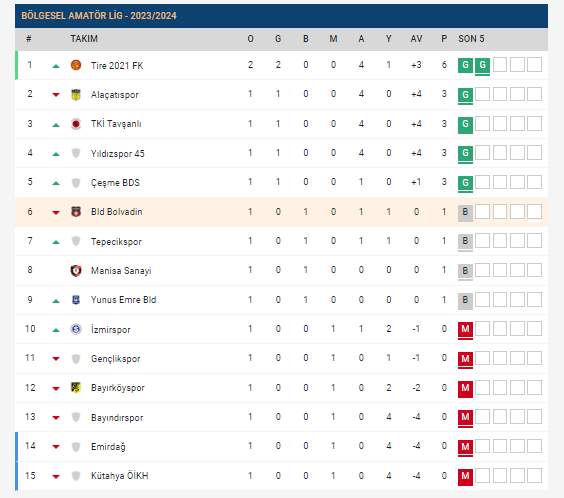Click the Tire 2021 FK team logo
Viewport: 564px width, 498px height.
click(x=76, y=65)
